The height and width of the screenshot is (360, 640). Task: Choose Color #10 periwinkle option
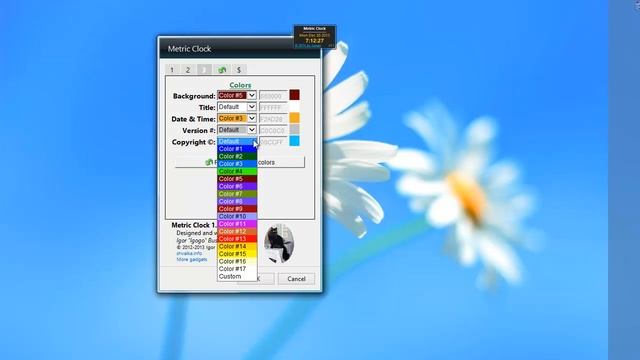(237, 216)
